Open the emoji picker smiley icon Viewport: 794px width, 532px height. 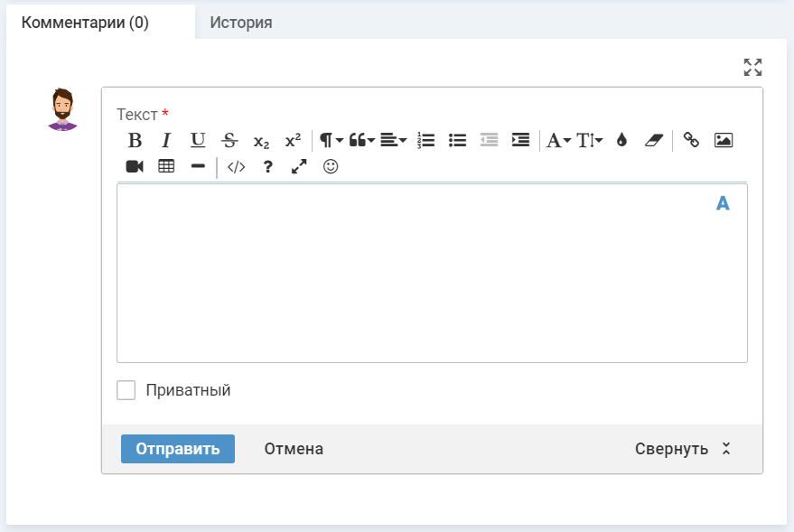[331, 166]
